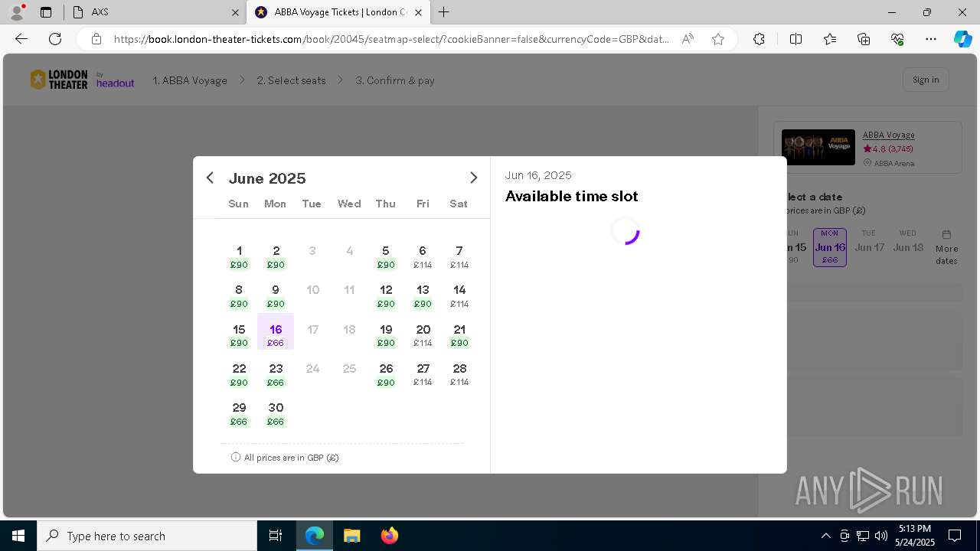Go to next month in calendar
Image resolution: width=980 pixels, height=551 pixels.
pos(473,178)
